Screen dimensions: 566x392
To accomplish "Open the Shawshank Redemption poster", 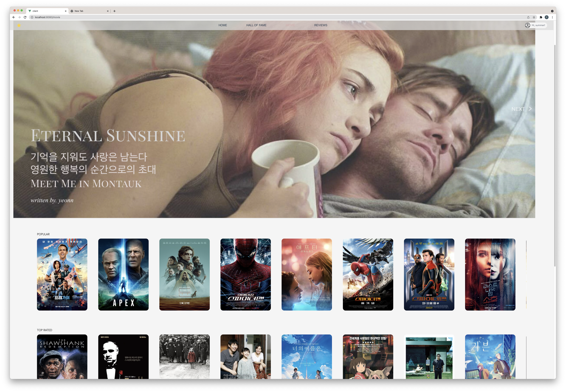I will (x=62, y=357).
